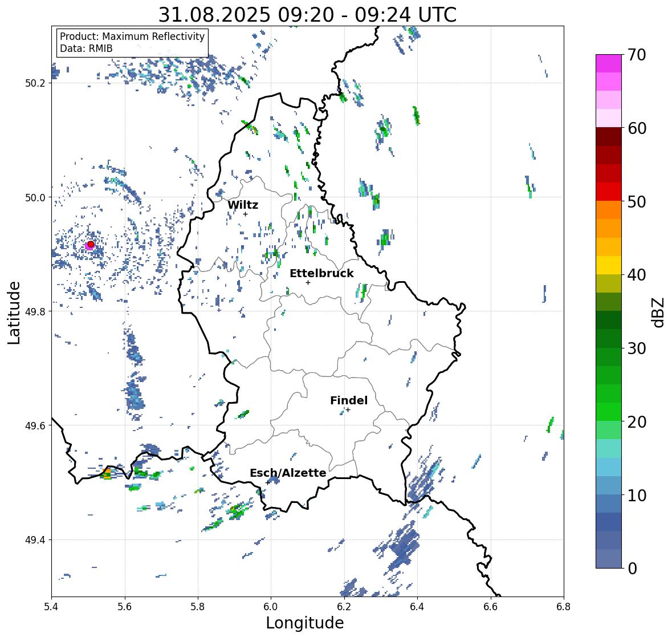Click the Wiltz station plus marker

tap(246, 214)
